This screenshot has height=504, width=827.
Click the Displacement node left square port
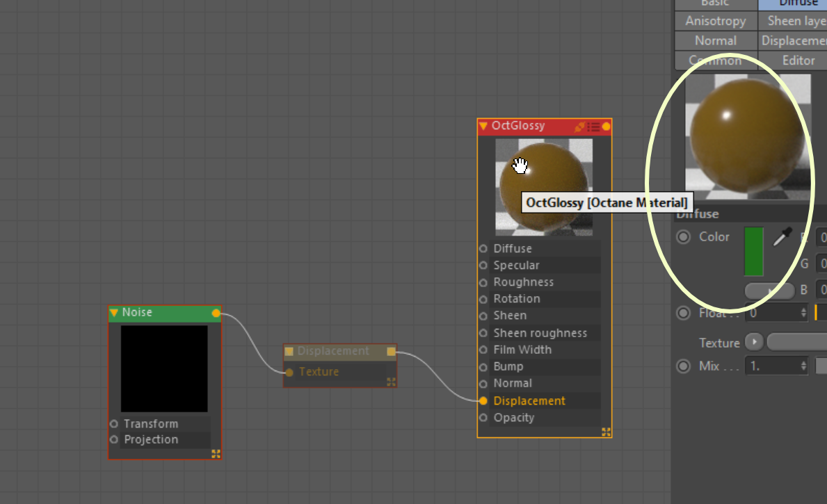tap(289, 352)
